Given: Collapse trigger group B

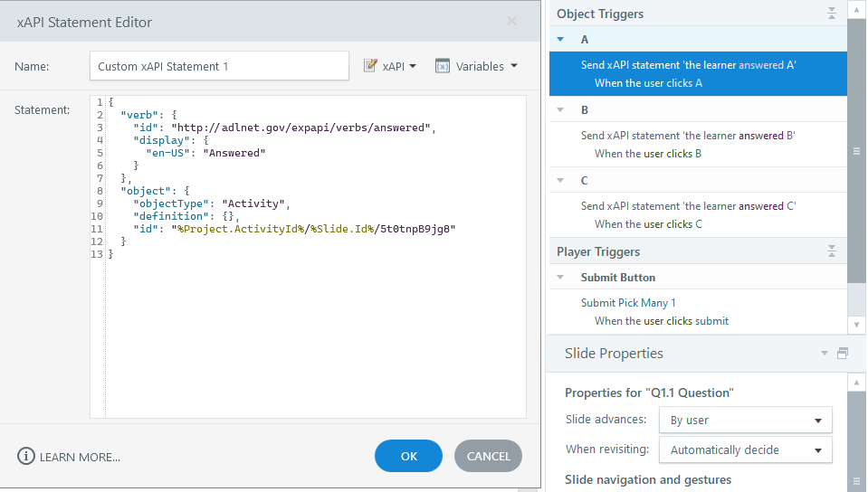Looking at the screenshot, I should point(561,110).
